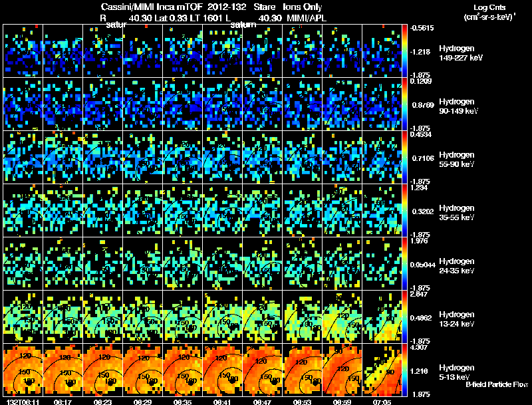Click the color scale bar for 24-35 keV row
This screenshot has width=532, height=405.
[x=404, y=264]
